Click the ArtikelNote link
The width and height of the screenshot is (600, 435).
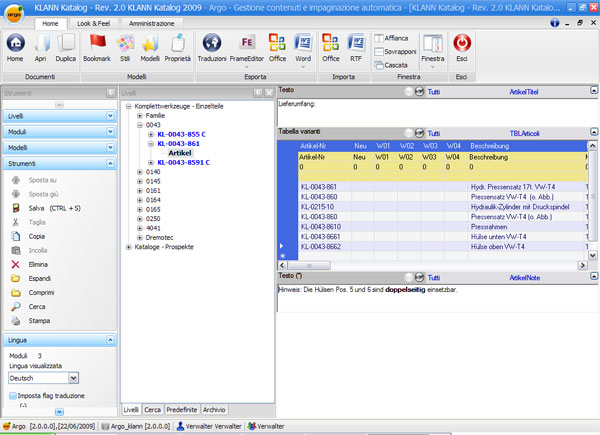pyautogui.click(x=525, y=278)
